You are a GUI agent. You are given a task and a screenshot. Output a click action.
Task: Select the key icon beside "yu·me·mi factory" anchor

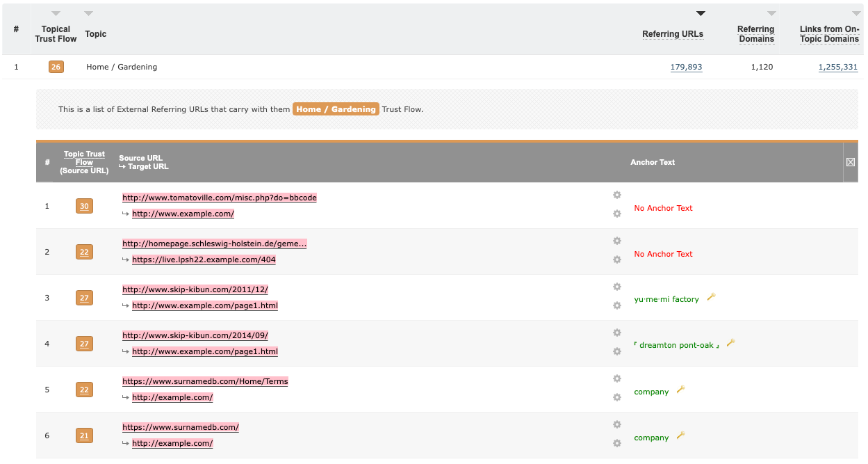click(710, 296)
